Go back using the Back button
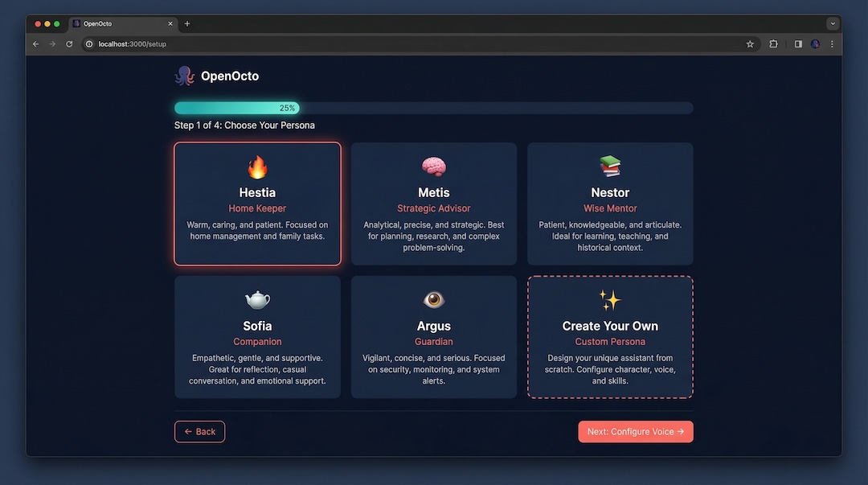 pos(199,431)
